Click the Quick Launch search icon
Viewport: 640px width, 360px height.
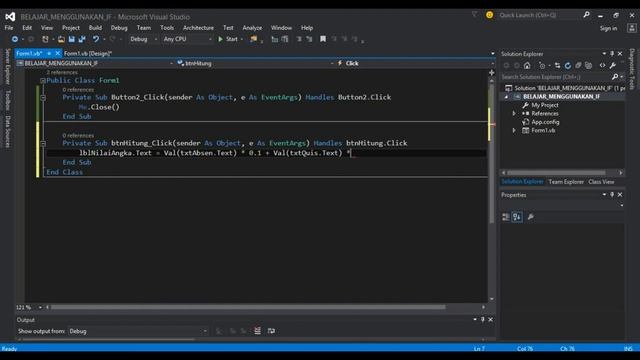pyautogui.click(x=587, y=15)
